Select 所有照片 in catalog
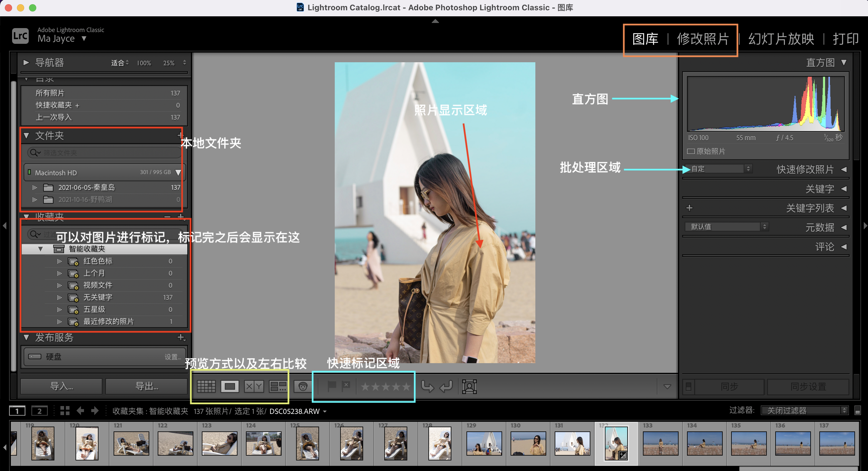The height and width of the screenshot is (471, 868). pyautogui.click(x=104, y=93)
